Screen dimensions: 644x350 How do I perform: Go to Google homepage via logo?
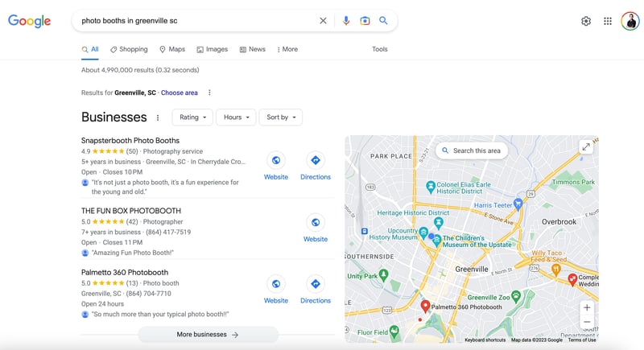click(x=29, y=21)
